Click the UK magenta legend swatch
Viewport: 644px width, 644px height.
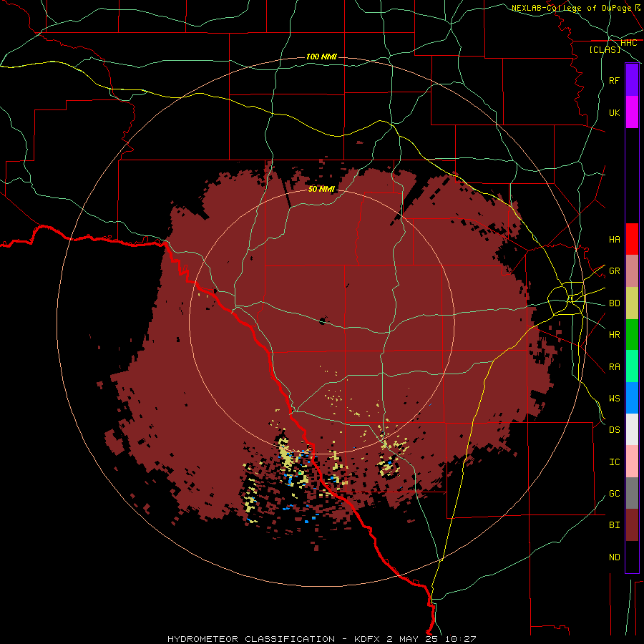click(632, 112)
